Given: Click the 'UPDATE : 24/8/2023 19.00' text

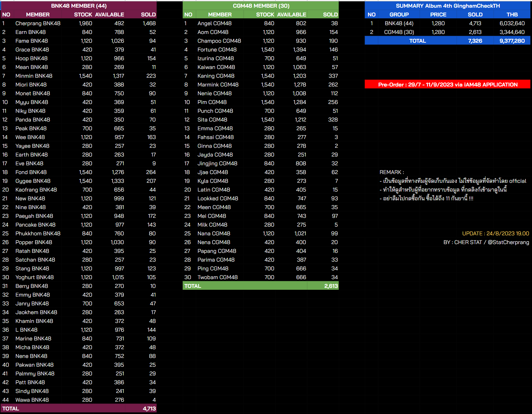Looking at the screenshot, I should click(x=495, y=233).
